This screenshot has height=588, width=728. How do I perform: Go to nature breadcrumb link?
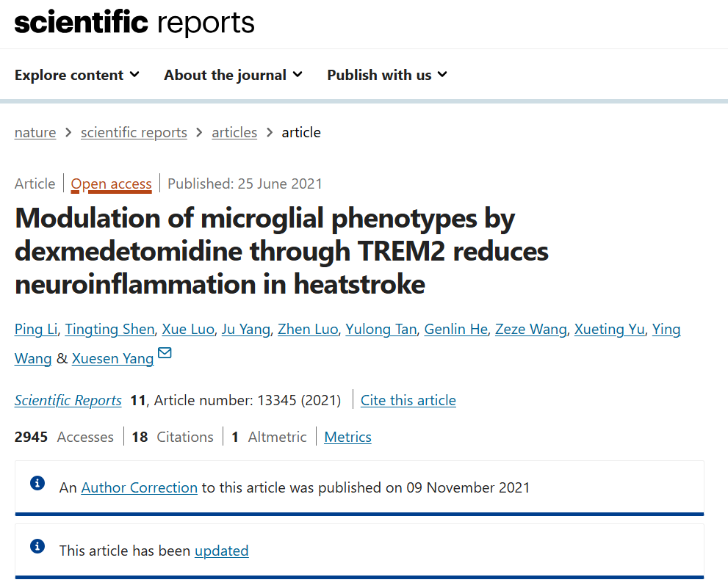click(x=35, y=133)
